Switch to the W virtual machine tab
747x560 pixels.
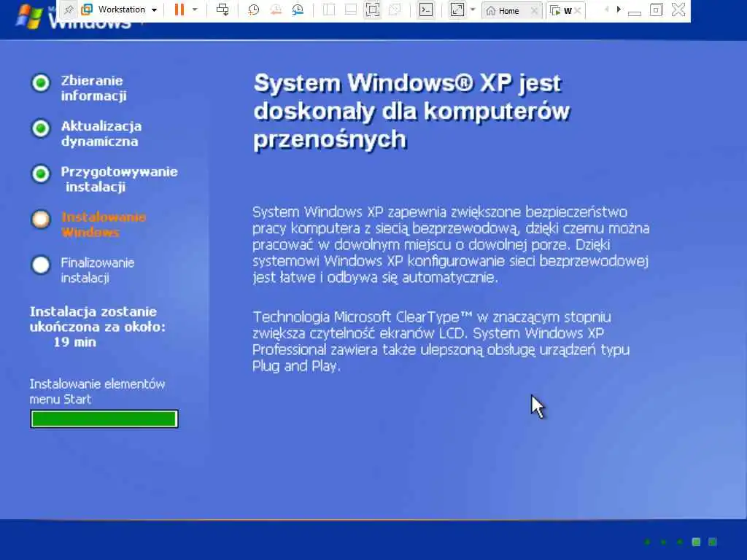[561, 10]
